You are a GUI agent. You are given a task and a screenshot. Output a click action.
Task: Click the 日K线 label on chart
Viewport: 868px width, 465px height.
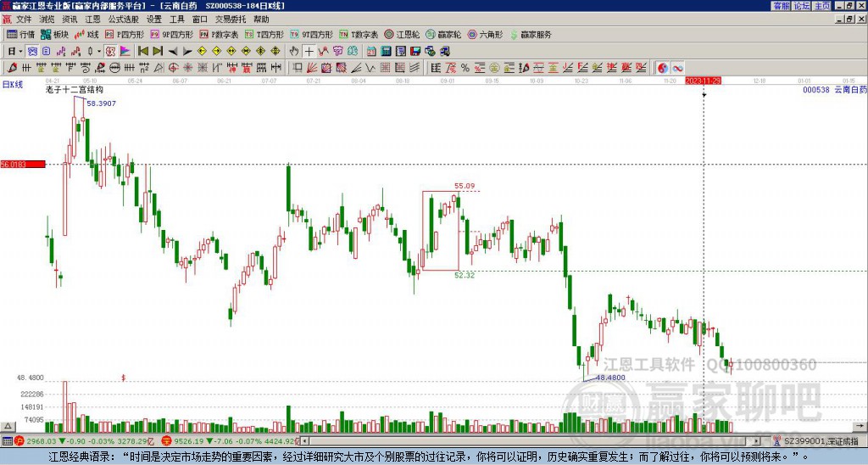click(13, 85)
